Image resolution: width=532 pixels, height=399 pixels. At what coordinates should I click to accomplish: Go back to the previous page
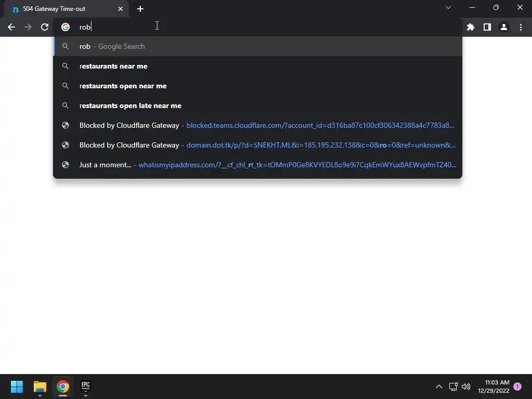point(11,27)
